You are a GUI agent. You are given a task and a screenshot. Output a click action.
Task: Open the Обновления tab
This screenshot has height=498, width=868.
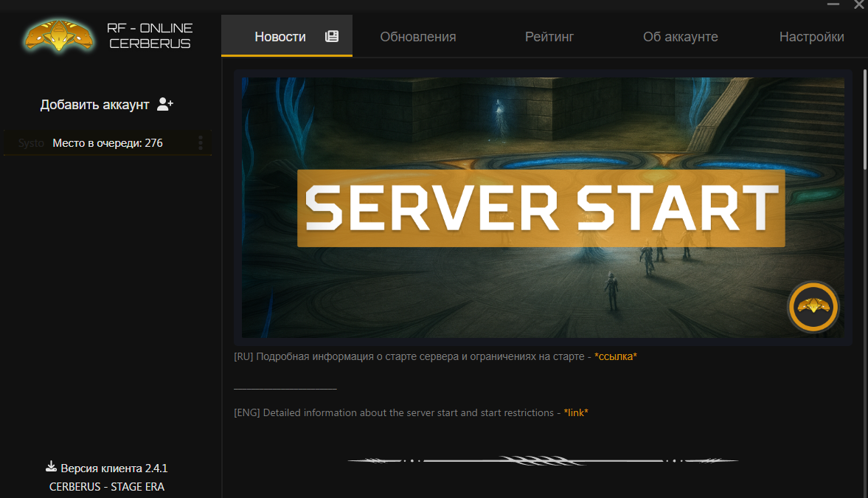point(418,37)
